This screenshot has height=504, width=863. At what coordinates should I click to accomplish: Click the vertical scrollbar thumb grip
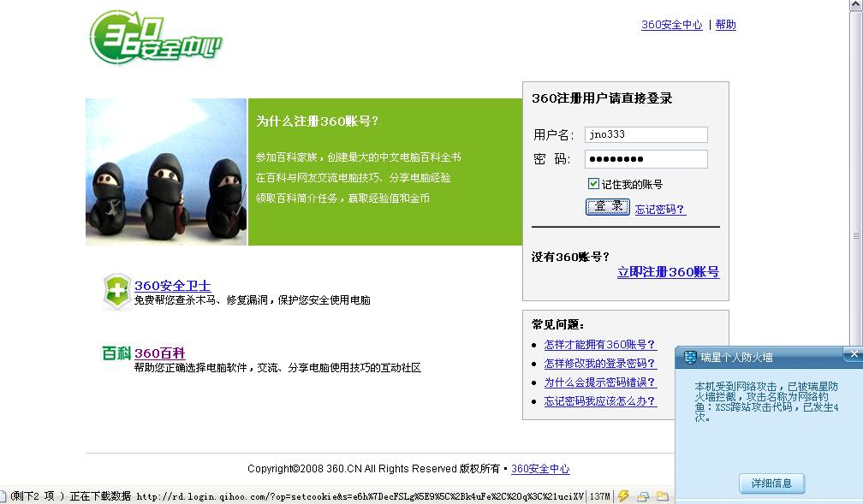point(856,235)
